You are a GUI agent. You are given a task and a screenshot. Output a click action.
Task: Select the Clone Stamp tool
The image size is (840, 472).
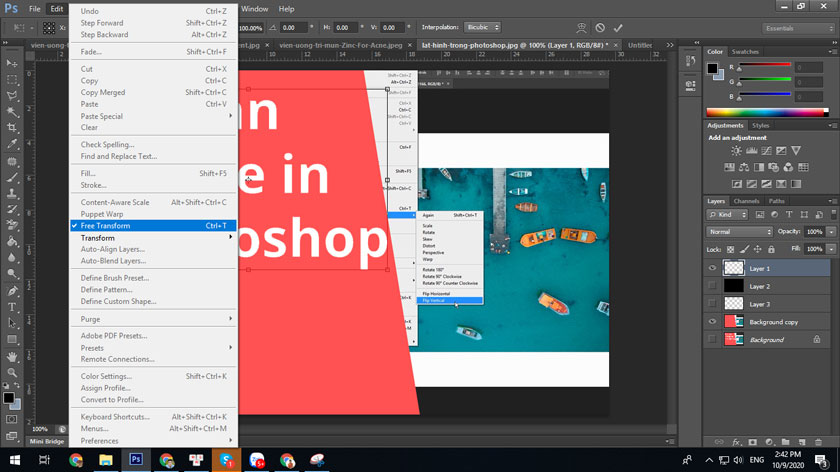pos(12,193)
